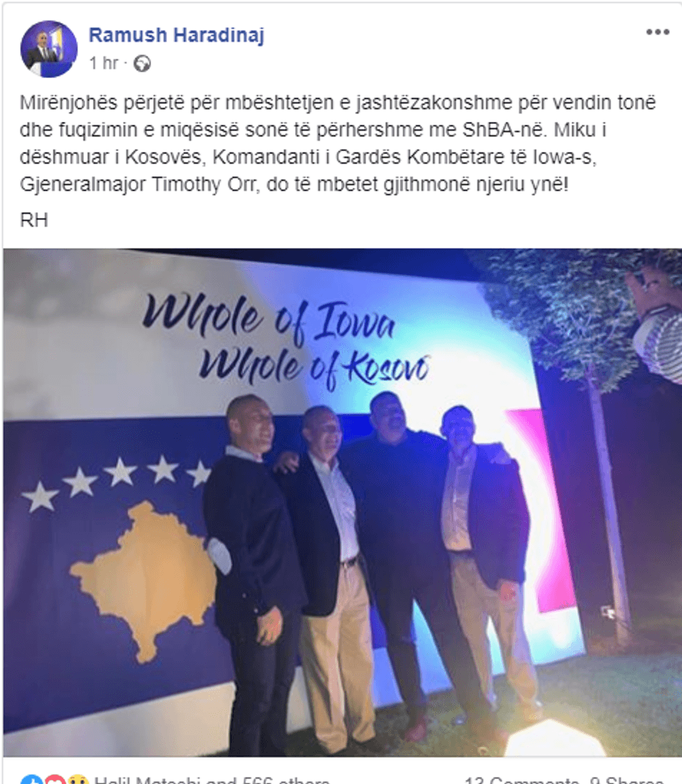Click the man in white shirt in photo
This screenshot has height=784, width=682.
[x=330, y=575]
